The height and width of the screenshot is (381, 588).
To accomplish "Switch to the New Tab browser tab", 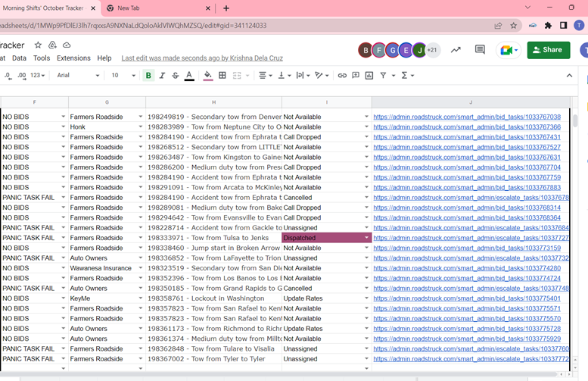I will [158, 8].
